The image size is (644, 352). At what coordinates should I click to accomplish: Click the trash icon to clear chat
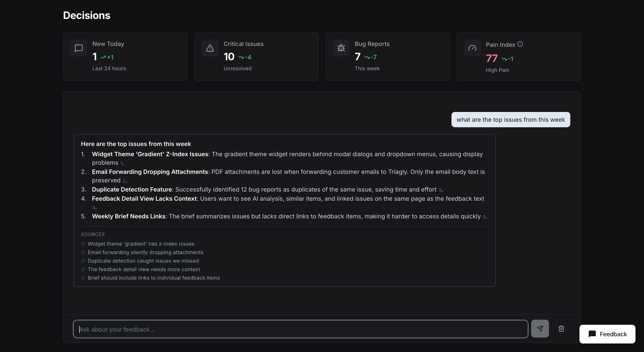pos(561,329)
